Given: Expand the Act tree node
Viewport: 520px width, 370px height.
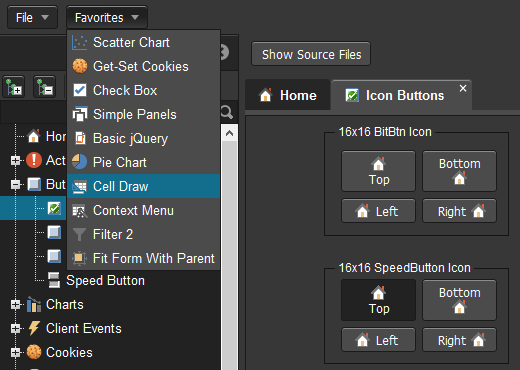Looking at the screenshot, I should click(x=15, y=161).
